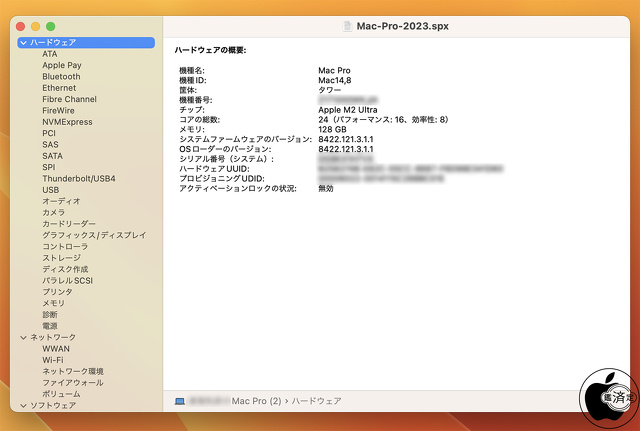
Task: Select ボリューム in the sidebar
Action: pyautogui.click(x=61, y=394)
